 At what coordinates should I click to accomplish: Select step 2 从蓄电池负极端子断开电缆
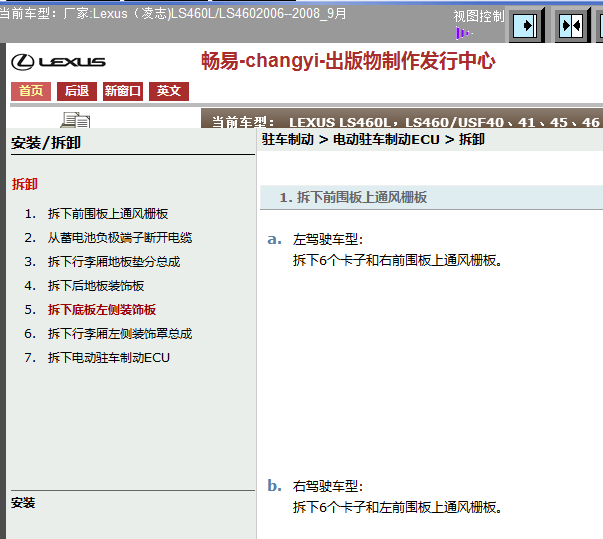120,238
